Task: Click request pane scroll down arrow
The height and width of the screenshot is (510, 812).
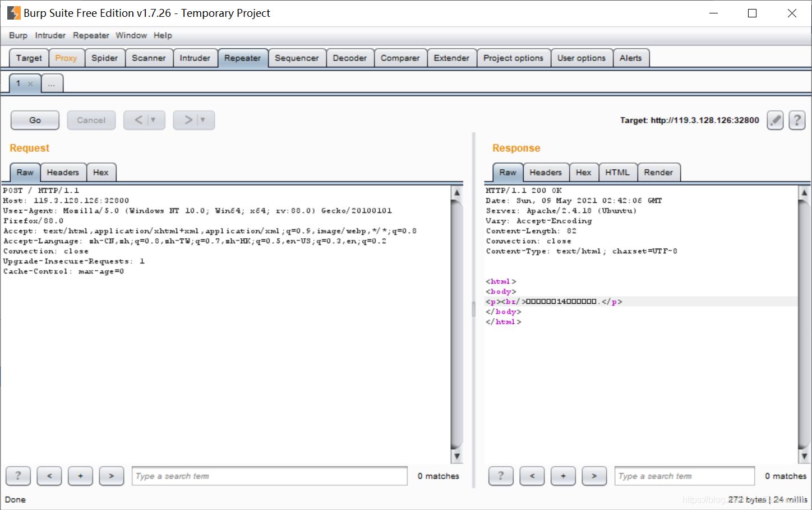Action: coord(457,456)
